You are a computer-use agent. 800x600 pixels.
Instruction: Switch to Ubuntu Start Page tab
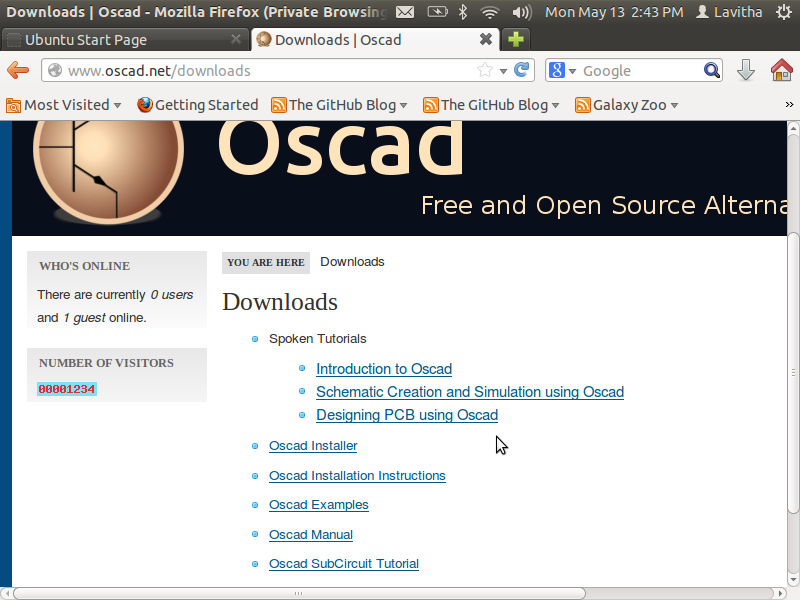125,39
